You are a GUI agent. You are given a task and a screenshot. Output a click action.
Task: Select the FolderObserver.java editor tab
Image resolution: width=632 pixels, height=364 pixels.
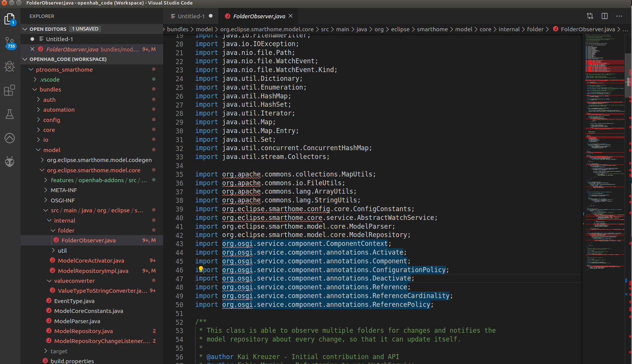click(259, 16)
